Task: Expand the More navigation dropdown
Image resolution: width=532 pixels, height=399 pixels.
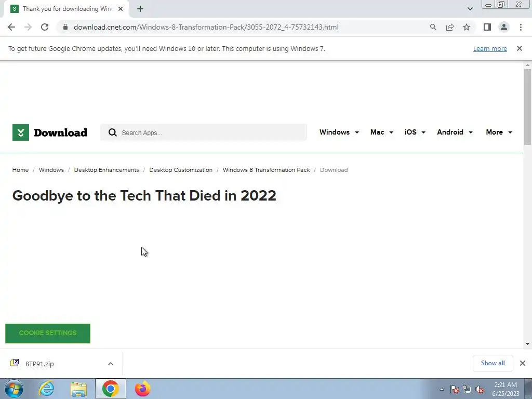Action: point(499,132)
